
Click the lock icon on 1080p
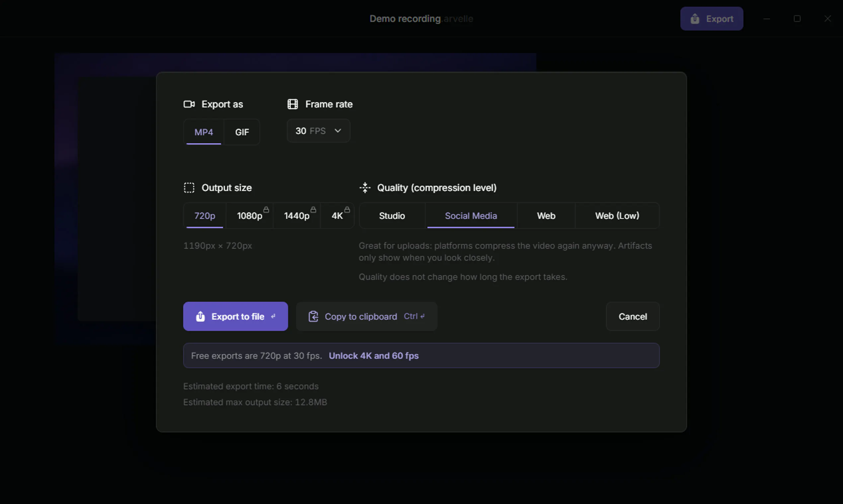pyautogui.click(x=266, y=210)
